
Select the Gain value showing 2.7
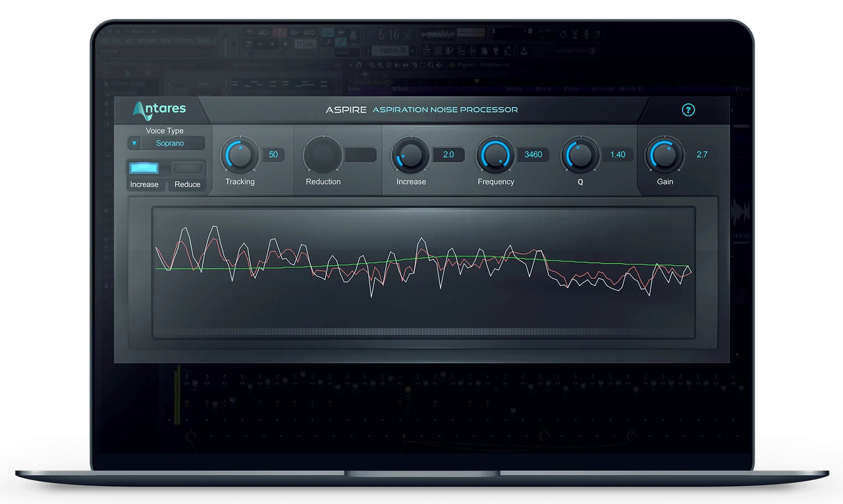point(702,155)
